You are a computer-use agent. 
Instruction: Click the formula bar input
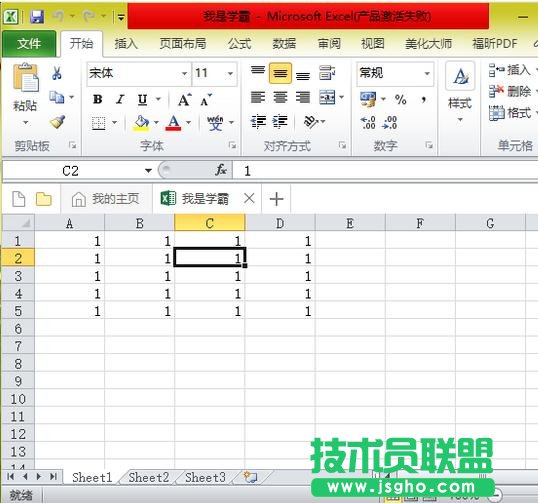pyautogui.click(x=385, y=170)
